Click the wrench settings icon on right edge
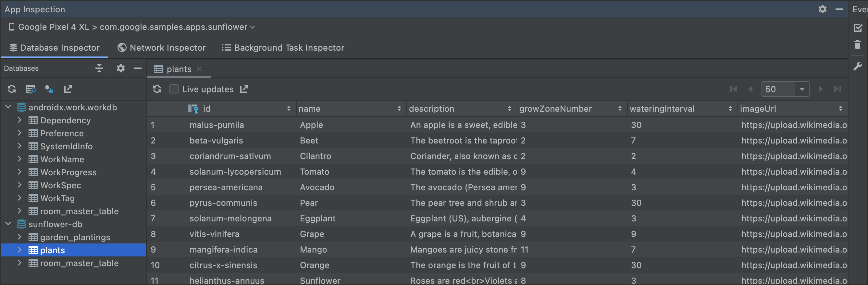This screenshot has width=868, height=285. (858, 66)
